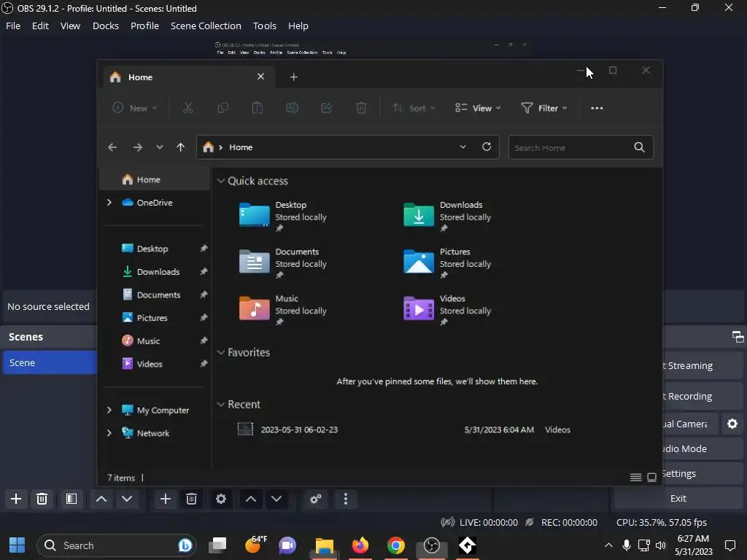The height and width of the screenshot is (560, 747).
Task: Move scene up arrow
Action: tap(101, 499)
